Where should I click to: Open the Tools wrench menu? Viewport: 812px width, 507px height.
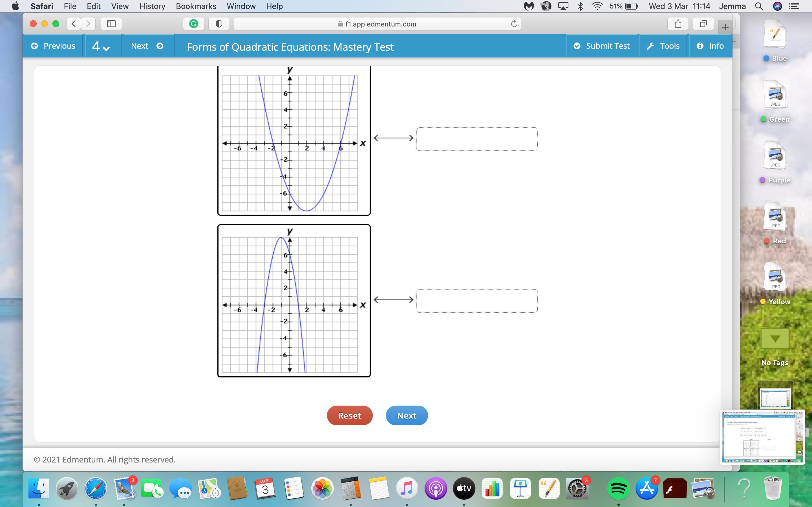663,46
